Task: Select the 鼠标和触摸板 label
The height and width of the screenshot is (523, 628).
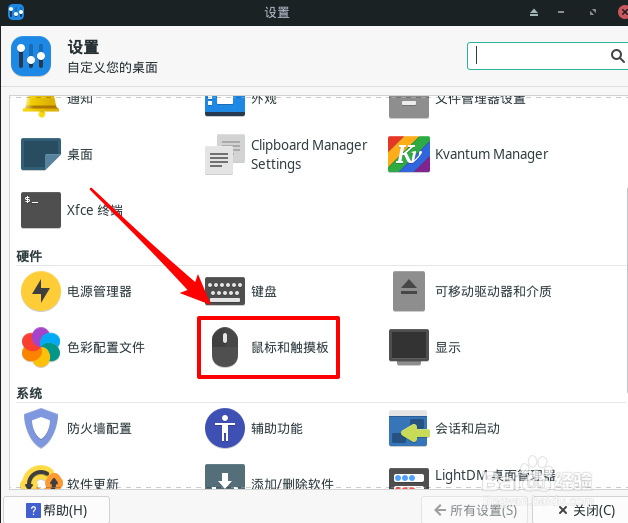Action: 290,348
